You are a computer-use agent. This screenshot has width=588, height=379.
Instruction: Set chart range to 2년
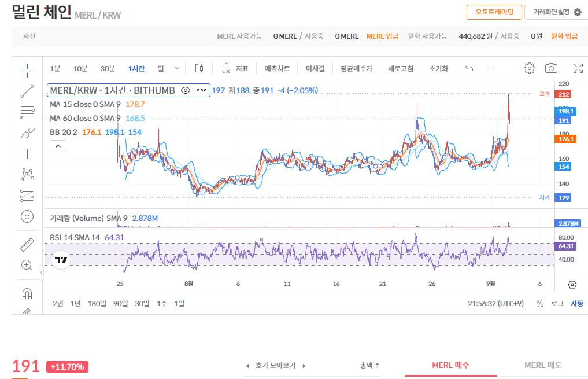click(58, 303)
